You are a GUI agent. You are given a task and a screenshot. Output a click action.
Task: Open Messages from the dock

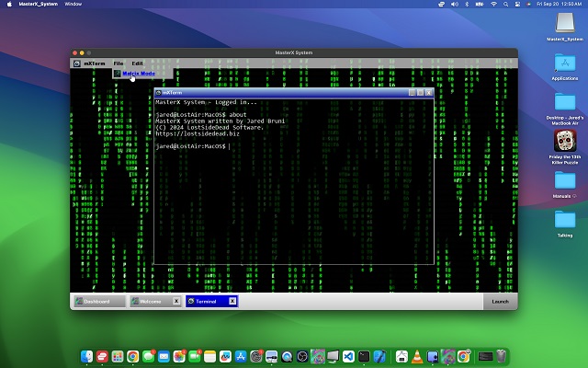click(149, 356)
